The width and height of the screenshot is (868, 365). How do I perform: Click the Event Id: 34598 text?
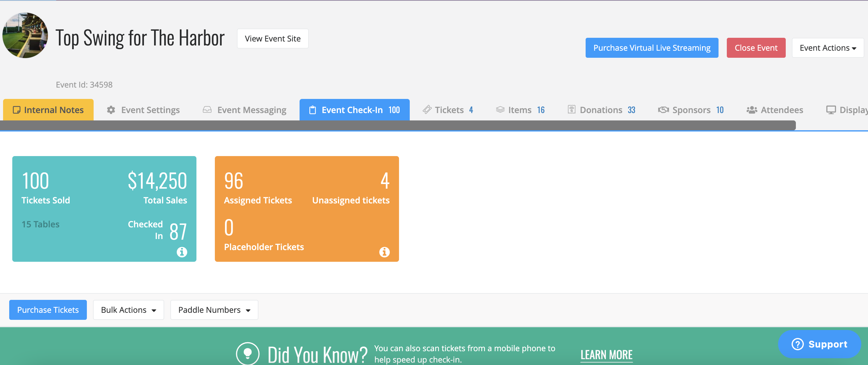[84, 85]
